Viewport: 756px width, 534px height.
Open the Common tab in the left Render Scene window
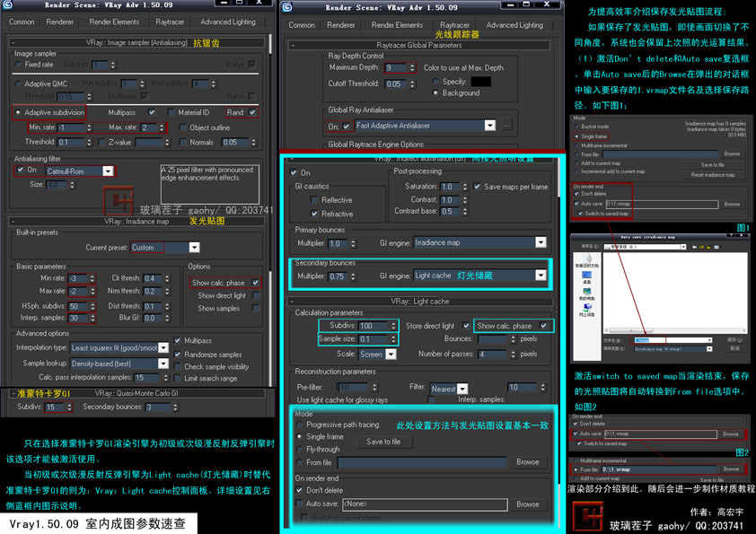tap(22, 22)
